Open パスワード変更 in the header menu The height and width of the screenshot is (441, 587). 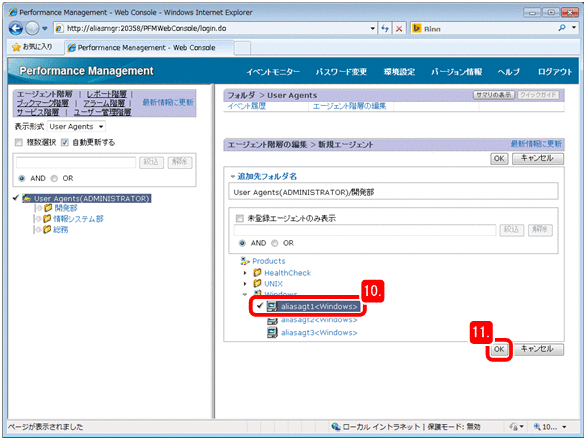(x=341, y=72)
